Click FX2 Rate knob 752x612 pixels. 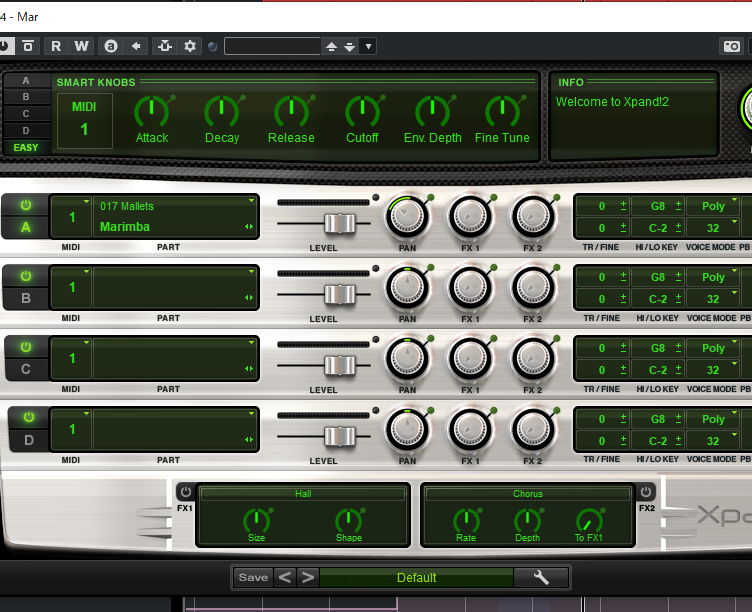tap(466, 520)
